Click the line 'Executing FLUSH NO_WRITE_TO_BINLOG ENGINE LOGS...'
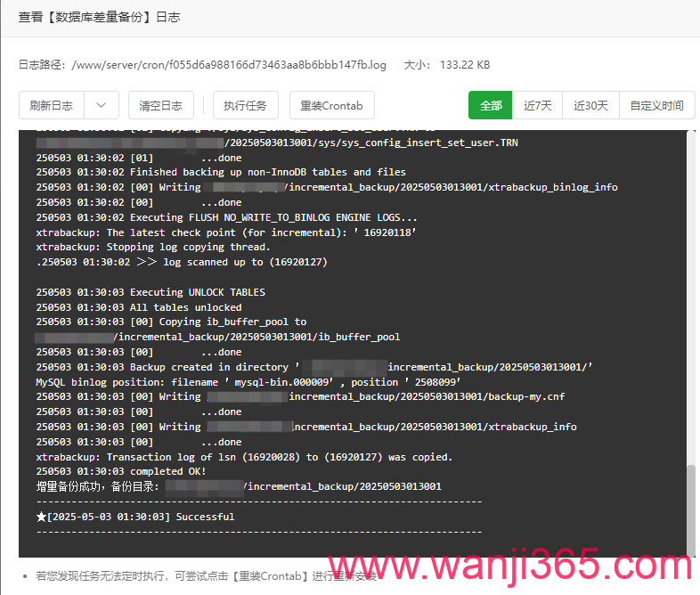 pos(227,217)
